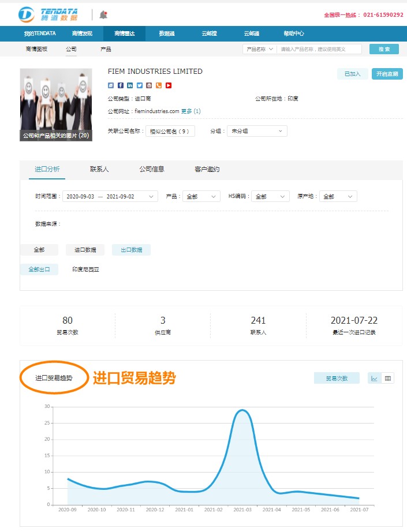Image resolution: width=407 pixels, height=532 pixels.
Task: Open the notification bell
Action: (x=103, y=15)
